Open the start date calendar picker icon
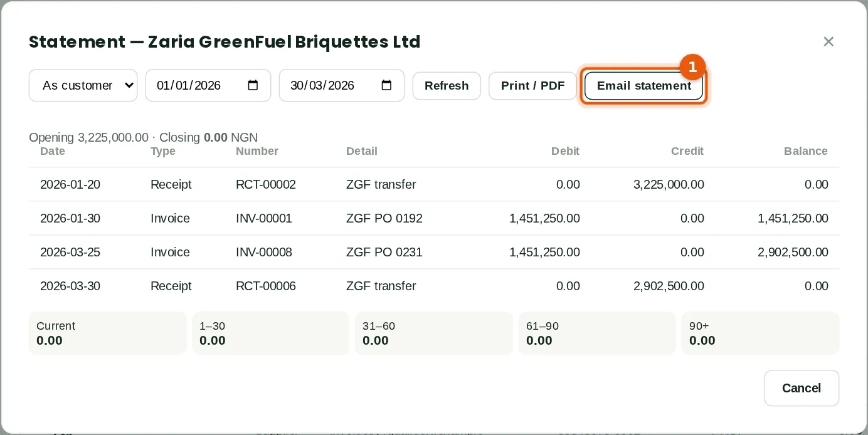The image size is (868, 435). [x=253, y=85]
